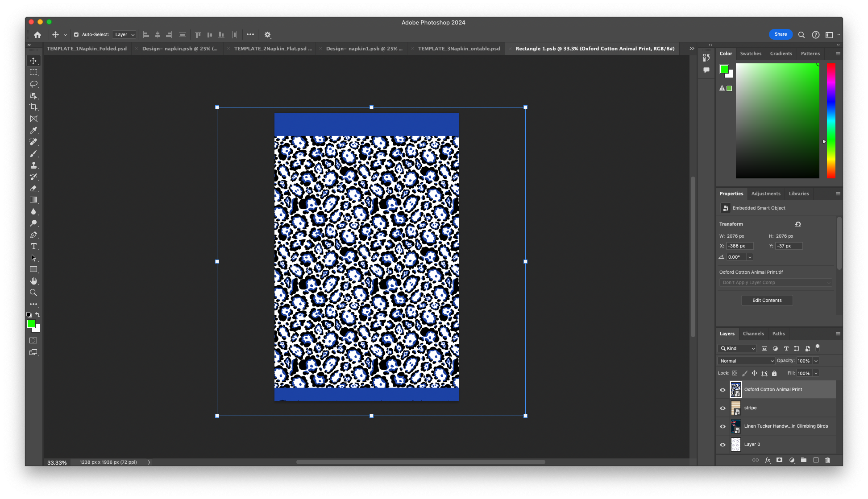Select the Lasso tool
The height and width of the screenshot is (499, 868).
[x=33, y=84]
